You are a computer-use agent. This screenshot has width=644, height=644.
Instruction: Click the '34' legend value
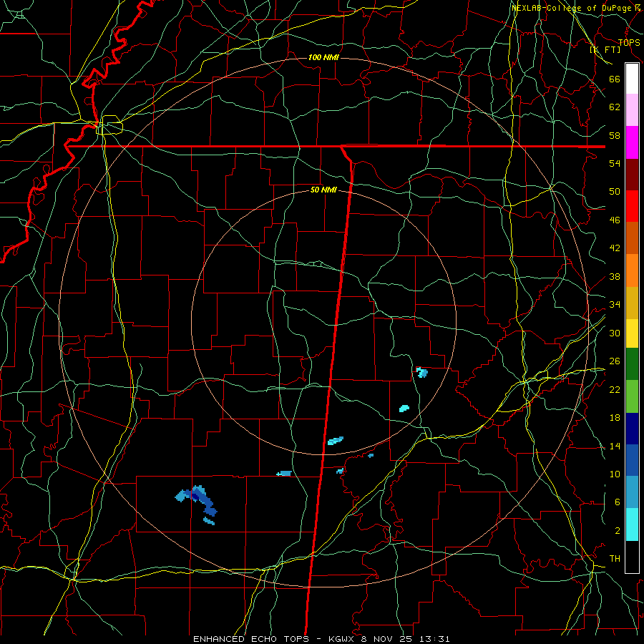pos(615,305)
